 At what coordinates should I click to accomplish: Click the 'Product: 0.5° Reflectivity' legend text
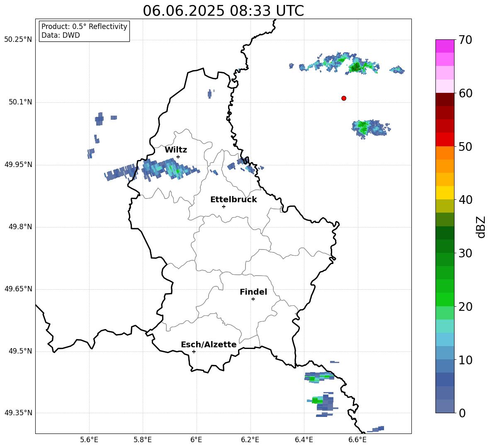coord(84,27)
